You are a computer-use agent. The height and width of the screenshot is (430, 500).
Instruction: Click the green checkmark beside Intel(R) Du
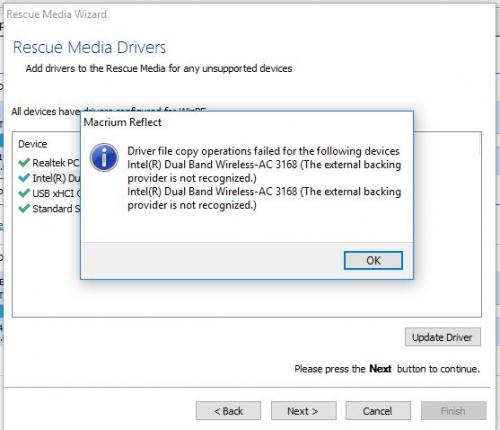[24, 178]
